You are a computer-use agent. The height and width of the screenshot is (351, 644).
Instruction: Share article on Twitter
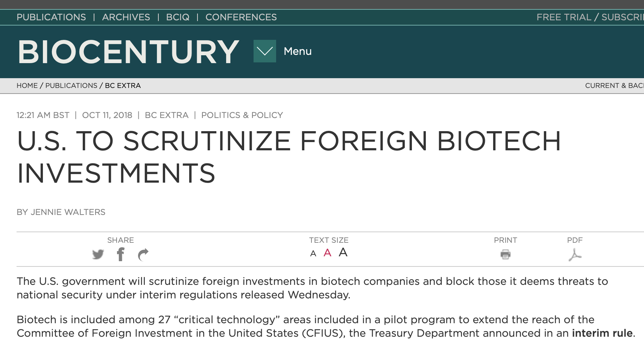click(98, 254)
